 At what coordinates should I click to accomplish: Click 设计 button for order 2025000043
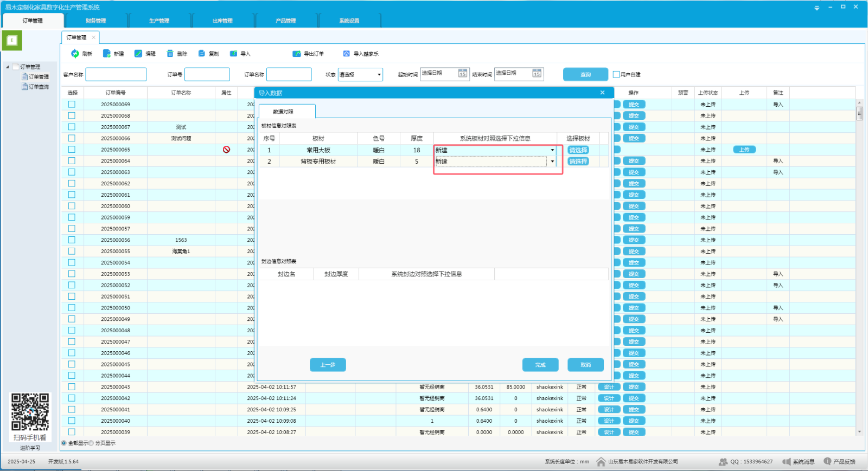click(609, 387)
